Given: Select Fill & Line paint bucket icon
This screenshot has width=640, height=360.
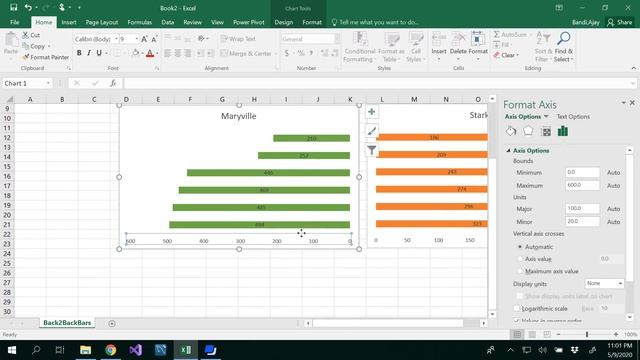Looking at the screenshot, I should [511, 131].
